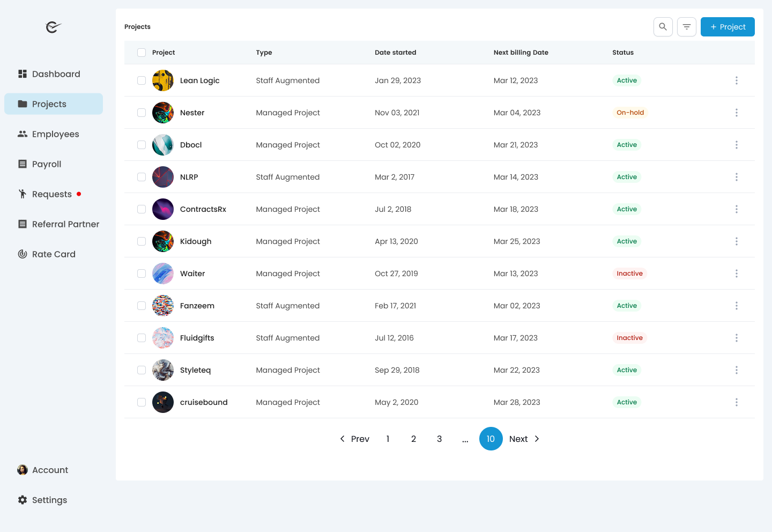Select page 3 in pagination
Image resolution: width=772 pixels, height=532 pixels.
(x=439, y=439)
